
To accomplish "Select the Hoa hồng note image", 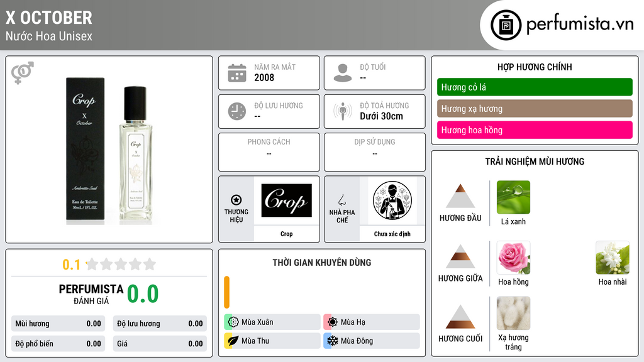I will tap(513, 257).
